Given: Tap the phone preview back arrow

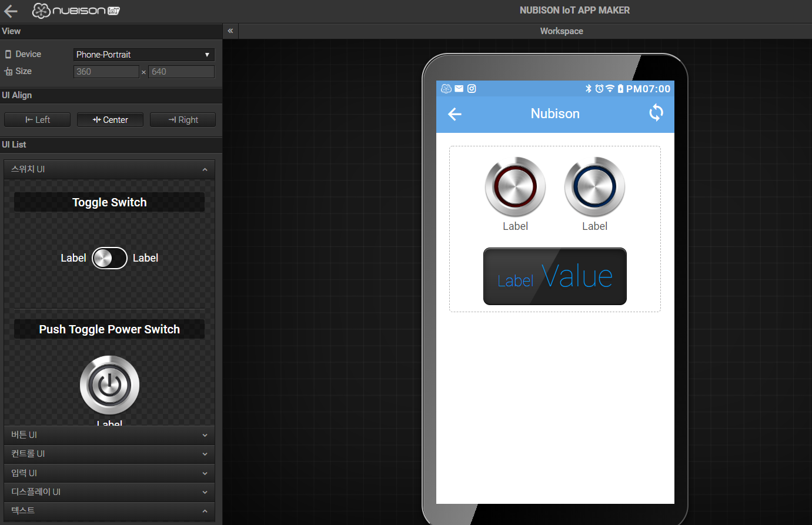Looking at the screenshot, I should [x=455, y=114].
